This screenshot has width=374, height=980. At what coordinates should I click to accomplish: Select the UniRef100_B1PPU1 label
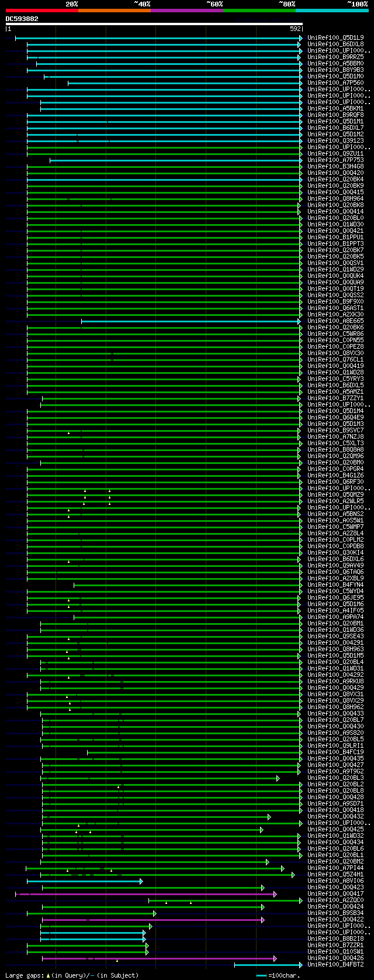tap(335, 237)
